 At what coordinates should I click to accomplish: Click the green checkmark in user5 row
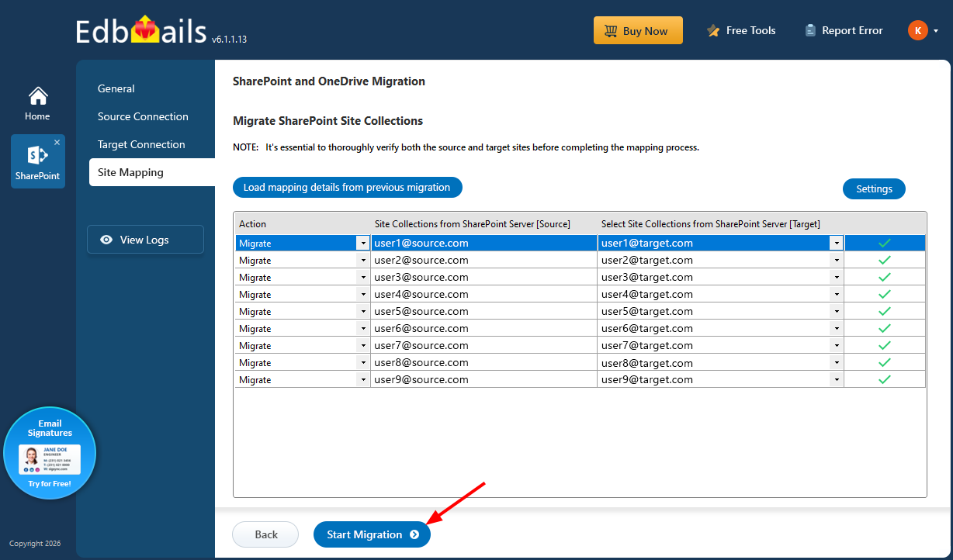[884, 311]
